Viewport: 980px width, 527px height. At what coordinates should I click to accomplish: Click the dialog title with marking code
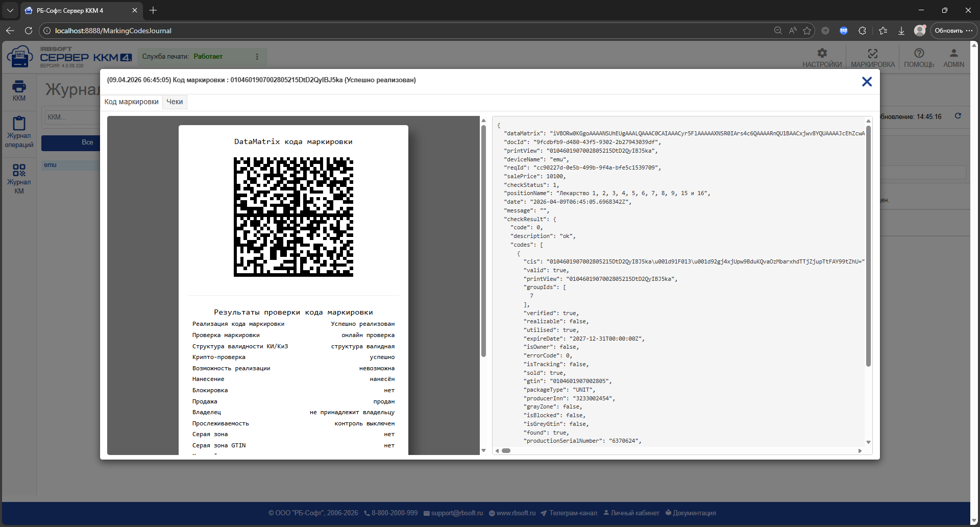[x=261, y=80]
